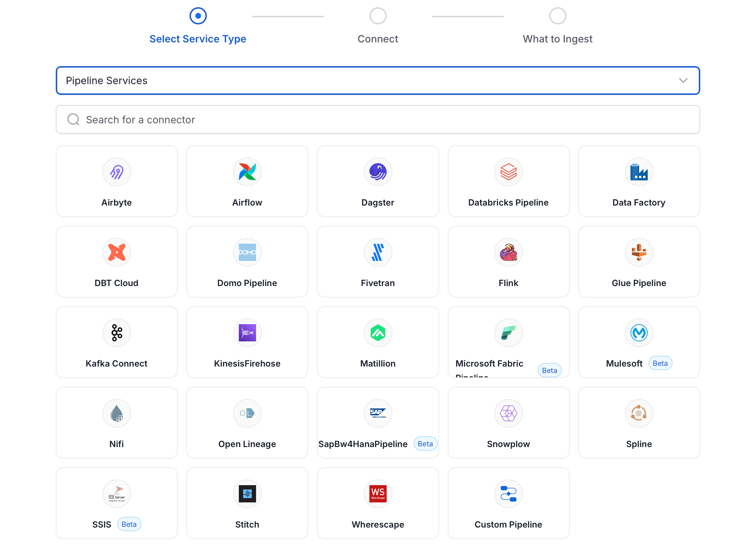Click the Kafka Connect icon

point(117,333)
